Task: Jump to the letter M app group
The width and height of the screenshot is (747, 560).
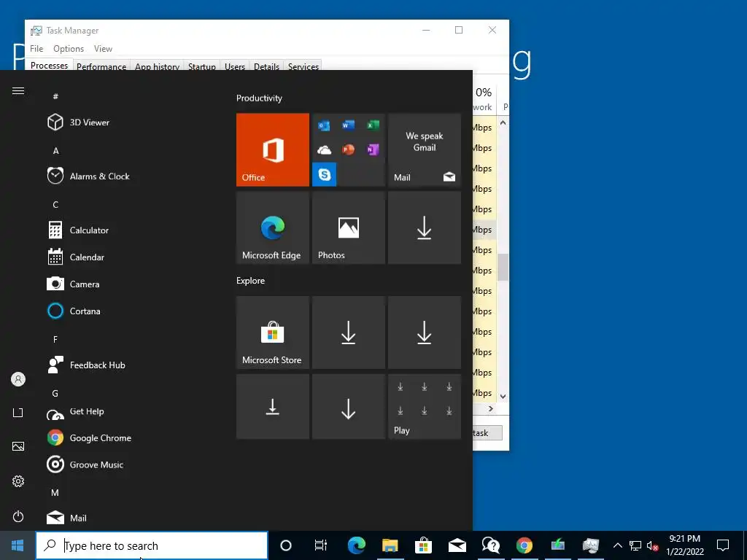Action: [x=55, y=493]
